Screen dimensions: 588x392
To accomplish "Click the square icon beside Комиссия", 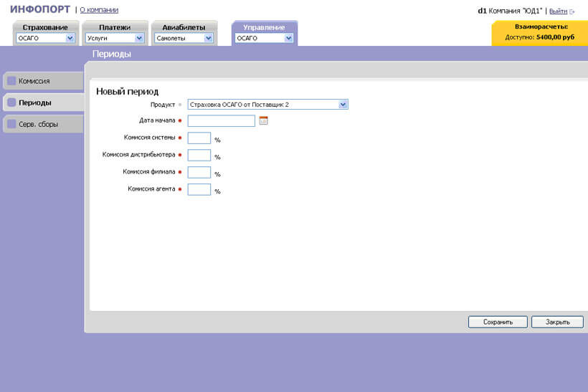I will (x=11, y=81).
